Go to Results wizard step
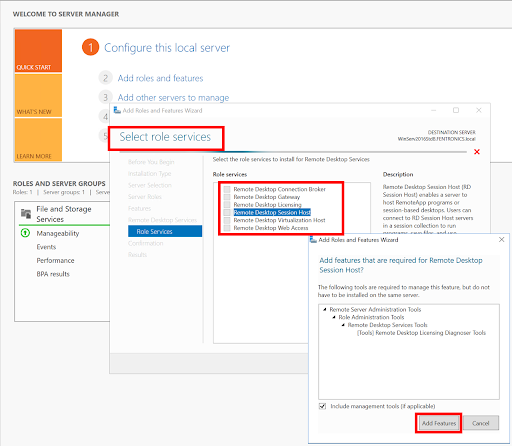Screen dimensions: 512x446 coord(137,255)
